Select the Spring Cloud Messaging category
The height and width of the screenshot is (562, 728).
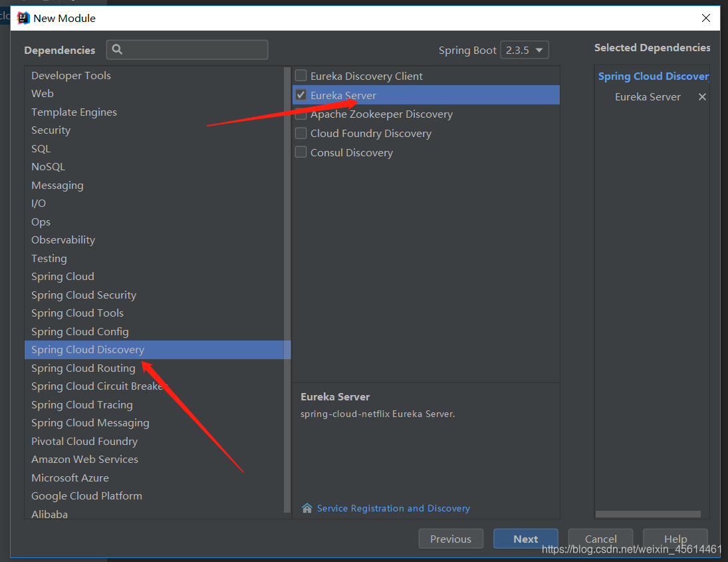(x=154, y=422)
